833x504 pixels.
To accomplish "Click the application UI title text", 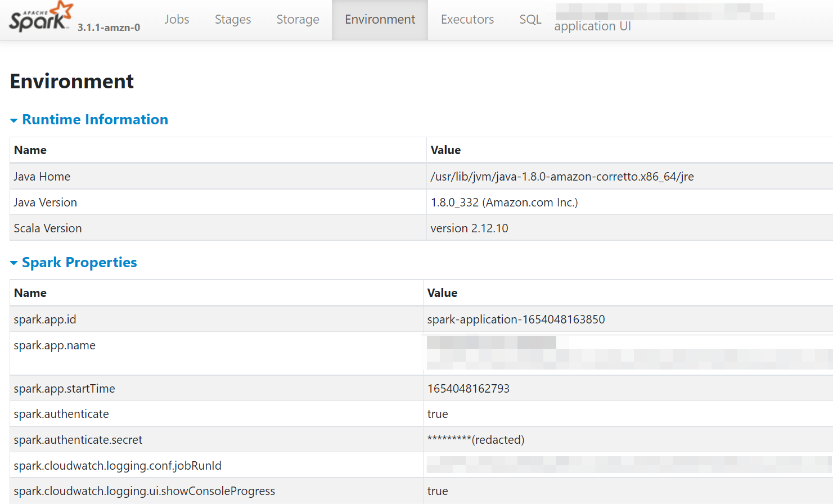I will click(593, 26).
